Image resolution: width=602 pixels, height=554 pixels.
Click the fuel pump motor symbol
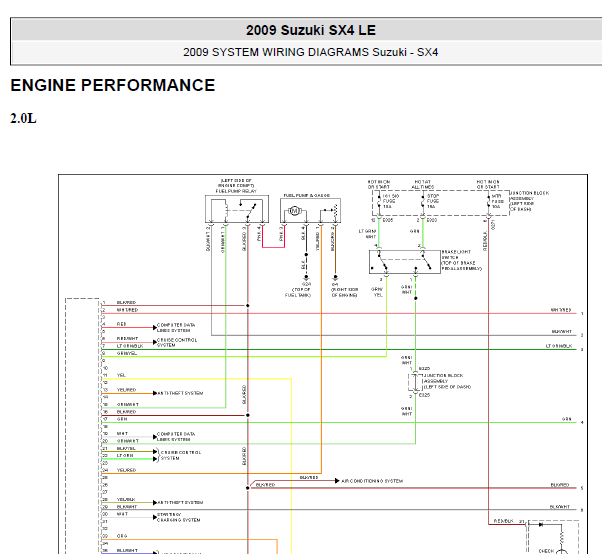click(294, 210)
